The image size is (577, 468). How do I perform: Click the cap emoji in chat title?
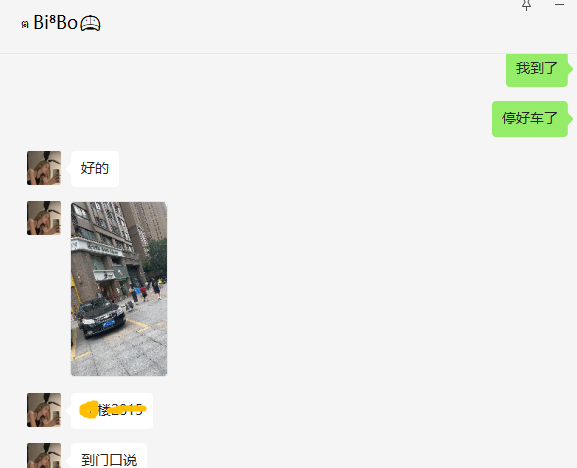tap(90, 24)
